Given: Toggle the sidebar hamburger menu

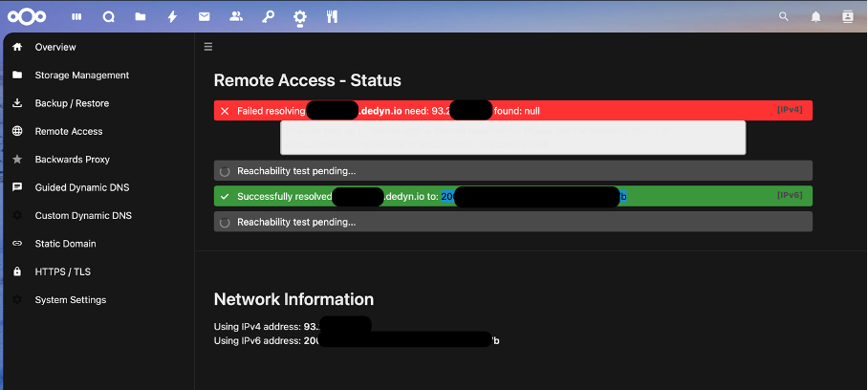Looking at the screenshot, I should 208,46.
